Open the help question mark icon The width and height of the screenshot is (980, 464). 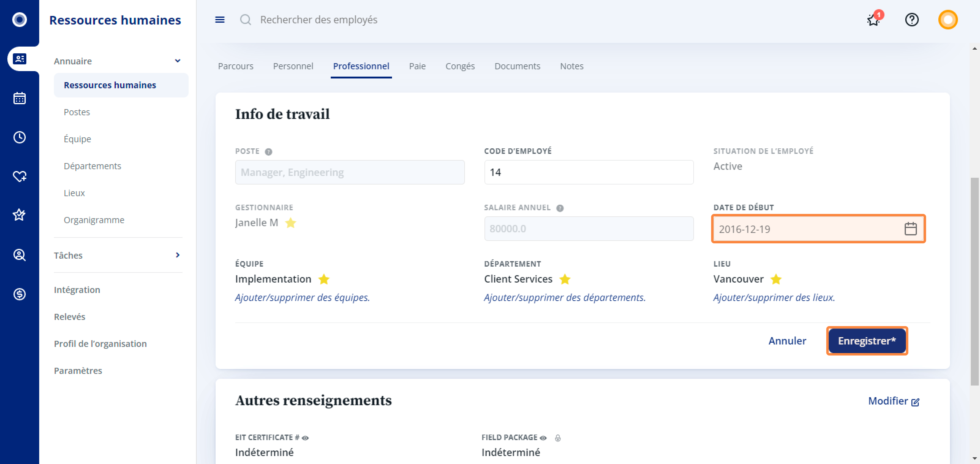pos(912,19)
